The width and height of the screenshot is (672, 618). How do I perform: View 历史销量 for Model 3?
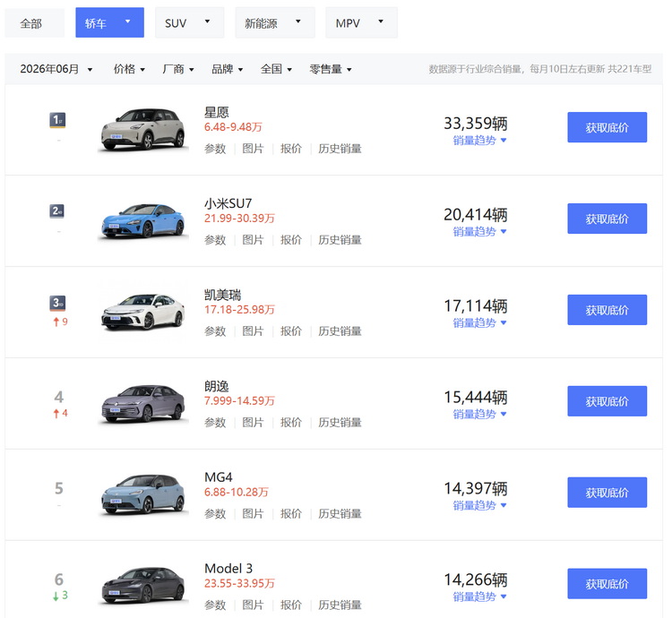coord(340,605)
